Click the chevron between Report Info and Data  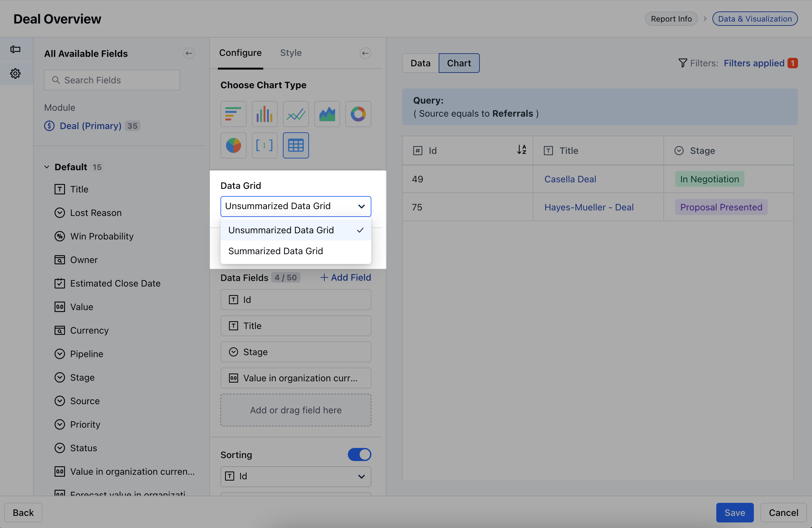705,19
